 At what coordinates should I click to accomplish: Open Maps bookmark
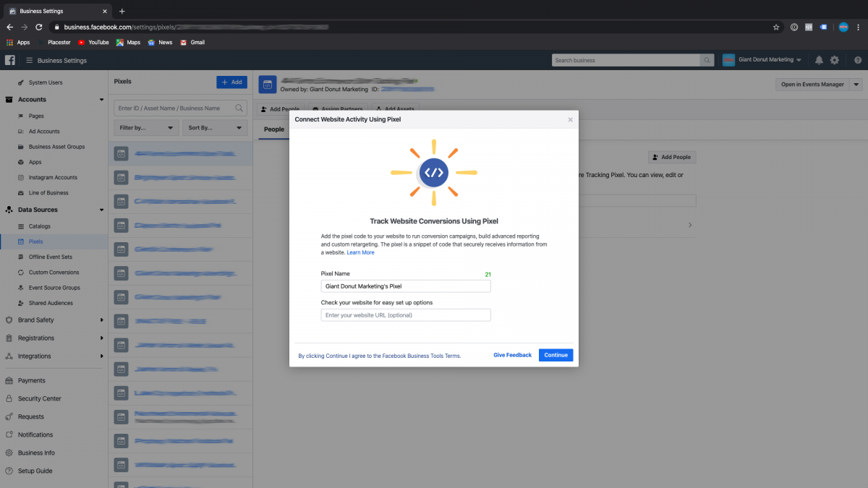point(128,42)
